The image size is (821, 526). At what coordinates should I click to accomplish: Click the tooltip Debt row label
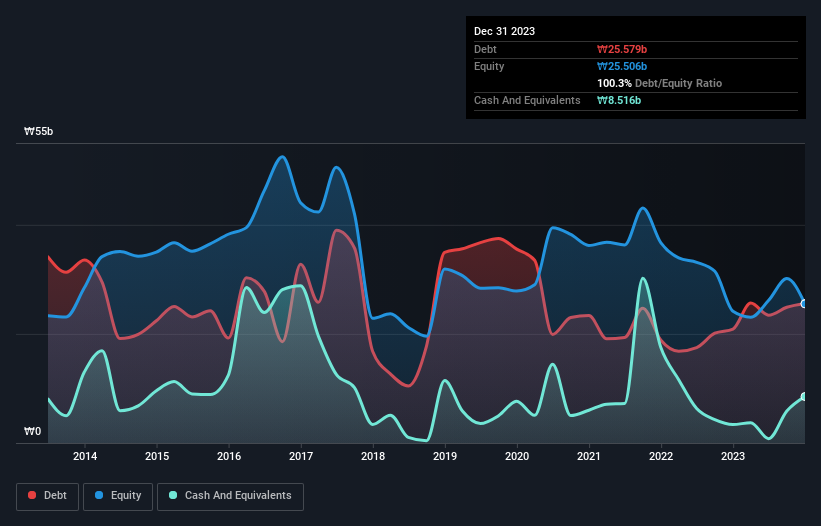(485, 49)
